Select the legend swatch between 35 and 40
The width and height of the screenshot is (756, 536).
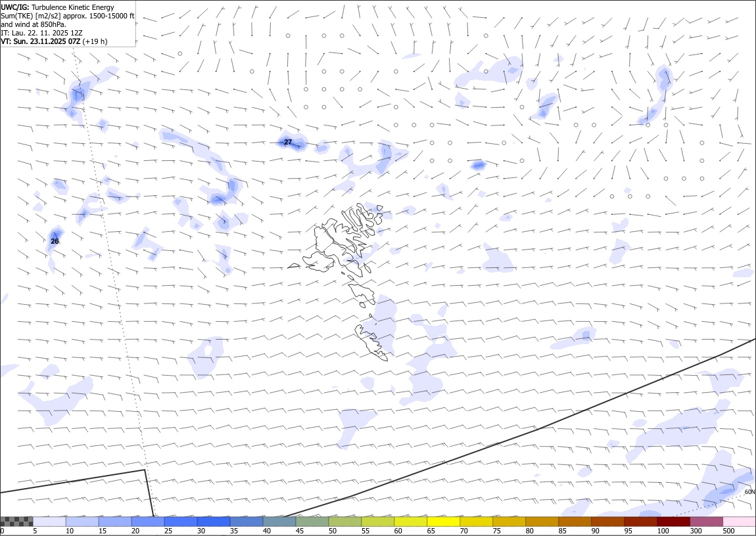point(247,522)
